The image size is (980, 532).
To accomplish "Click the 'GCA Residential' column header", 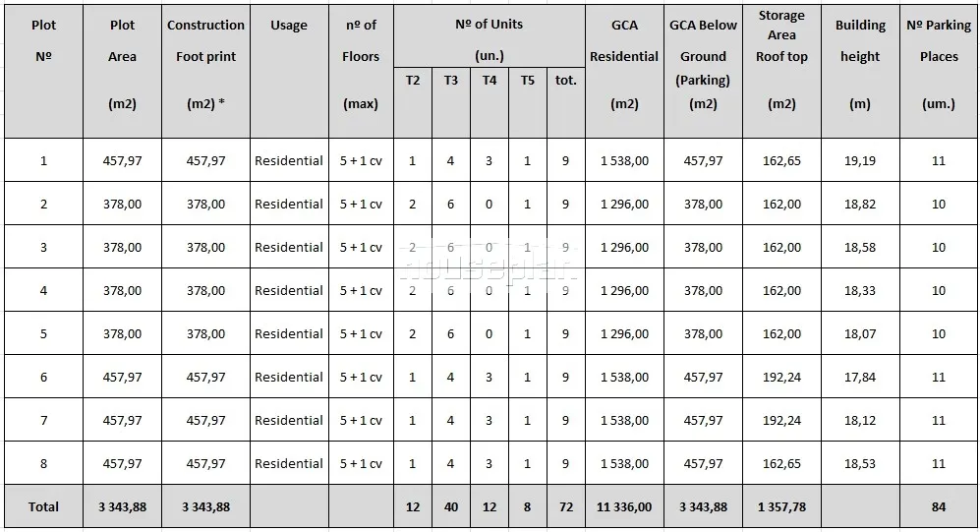I will tap(624, 41).
